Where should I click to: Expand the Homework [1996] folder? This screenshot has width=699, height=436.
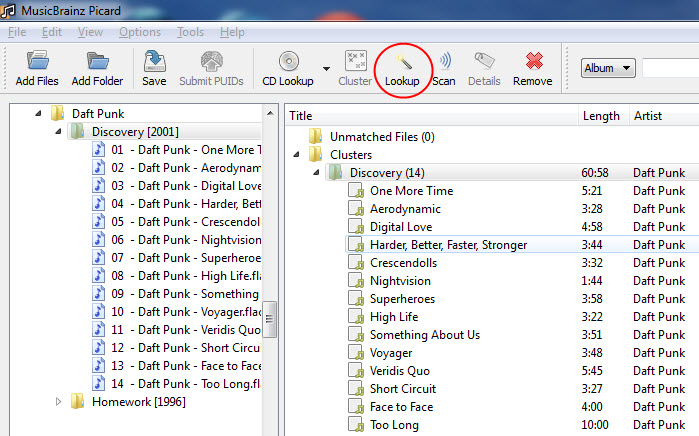(x=58, y=402)
